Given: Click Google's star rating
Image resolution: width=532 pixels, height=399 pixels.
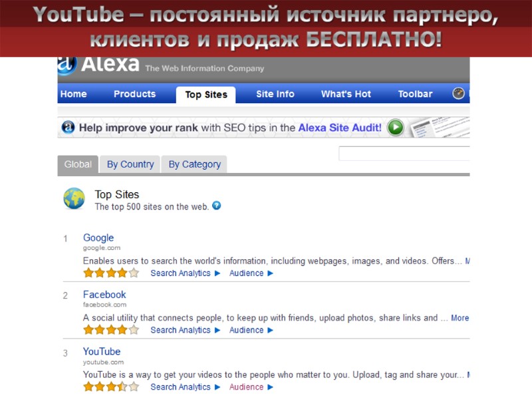Looking at the screenshot, I should pyautogui.click(x=111, y=273).
